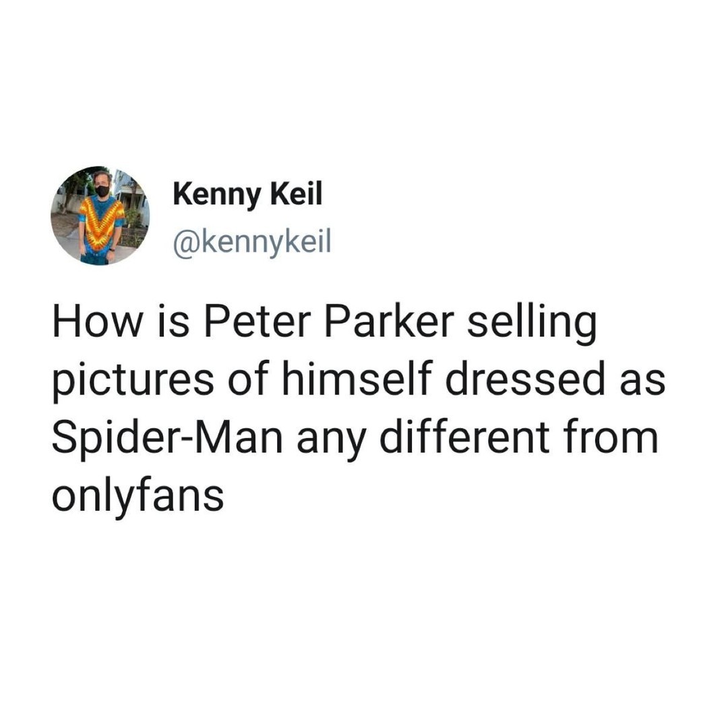Click the word "any" in the tweet
The image size is (728, 728).
[x=331, y=442]
